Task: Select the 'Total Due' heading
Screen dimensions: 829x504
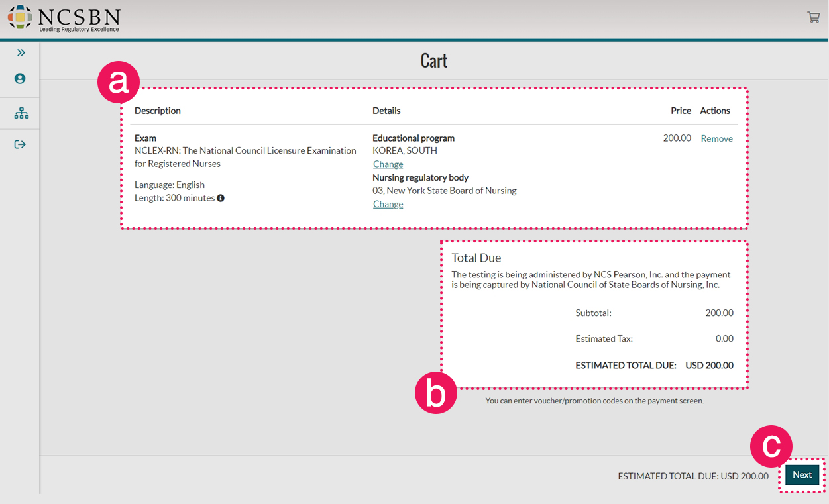Action: [x=476, y=258]
